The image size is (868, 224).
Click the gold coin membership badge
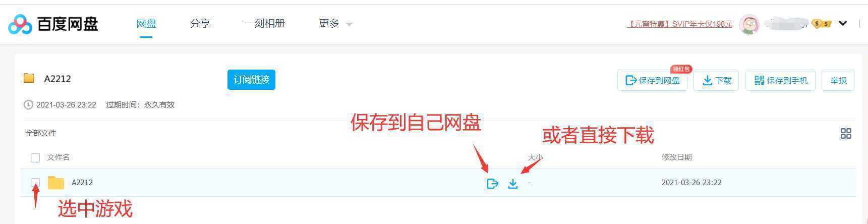pos(821,24)
